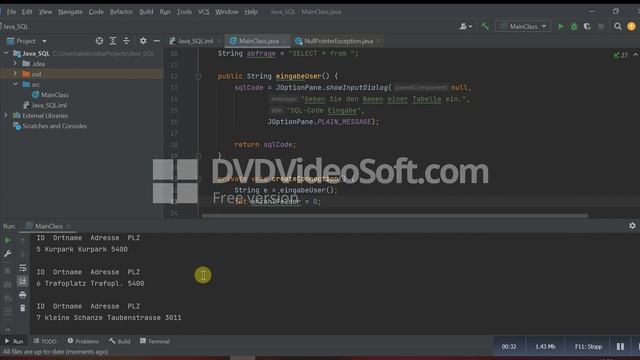Expand the .idea folder
Screen dimensions: 640x360
[x=15, y=64]
